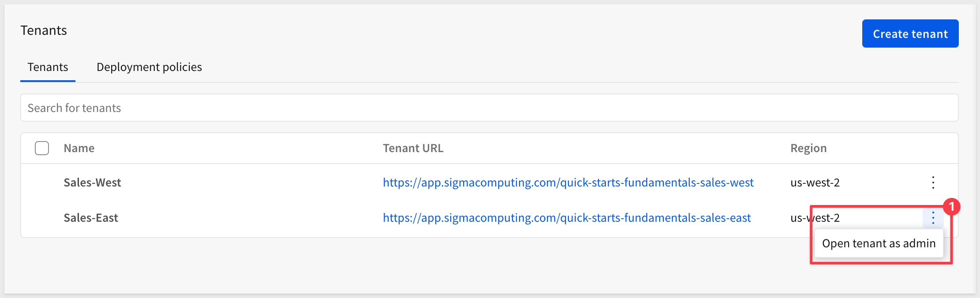Choose Open tenant as admin
The image size is (980, 298).
click(879, 243)
